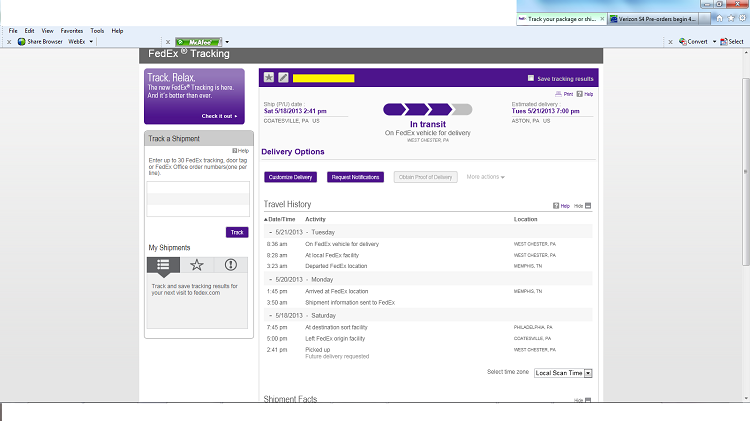Open the shipments list view icon
The image size is (750, 421).
(162, 265)
